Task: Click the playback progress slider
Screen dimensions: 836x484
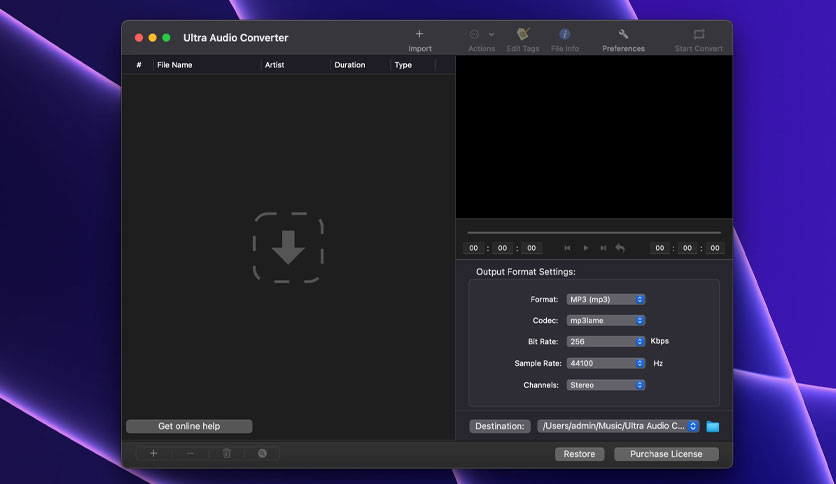Action: (x=594, y=232)
